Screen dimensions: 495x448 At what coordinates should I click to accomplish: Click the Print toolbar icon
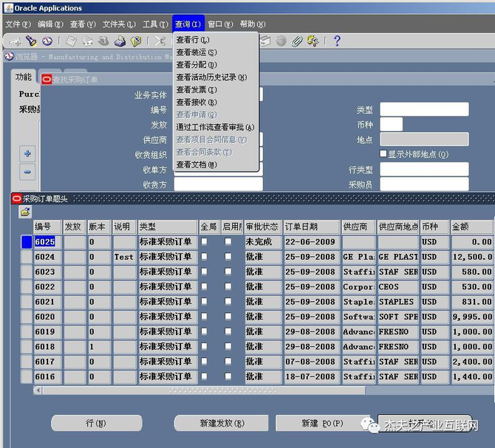120,41
